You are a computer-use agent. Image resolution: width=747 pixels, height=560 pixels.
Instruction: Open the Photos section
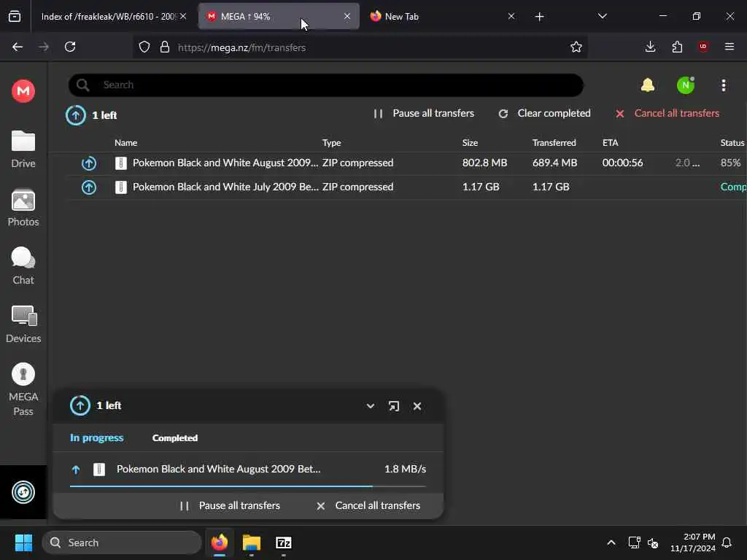(x=23, y=208)
